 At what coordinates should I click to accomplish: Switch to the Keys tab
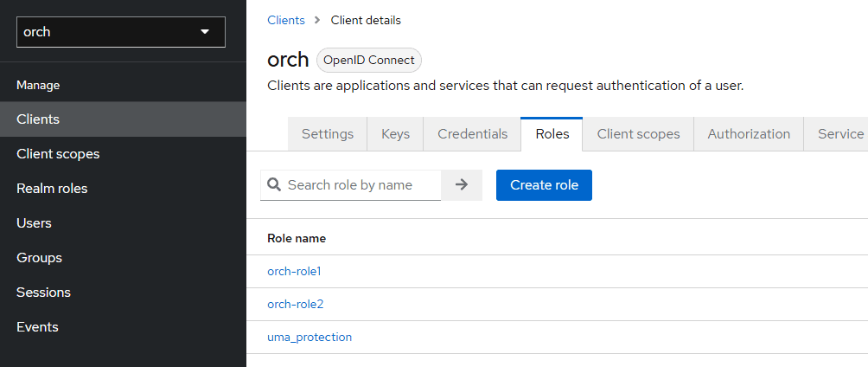coord(395,134)
